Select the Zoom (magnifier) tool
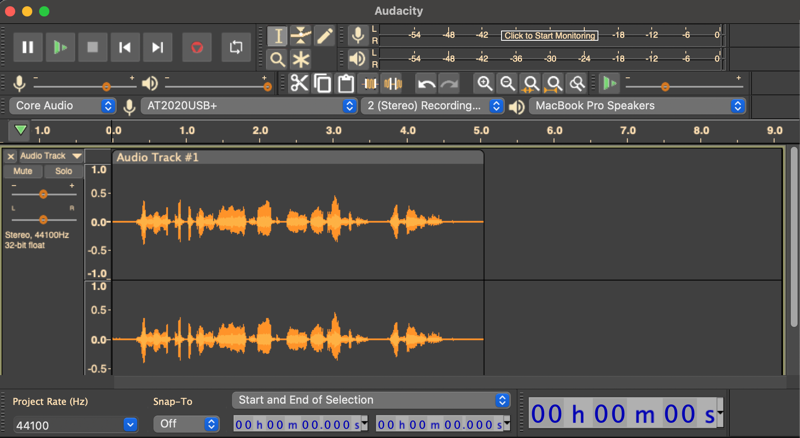The width and height of the screenshot is (800, 438). (x=278, y=59)
